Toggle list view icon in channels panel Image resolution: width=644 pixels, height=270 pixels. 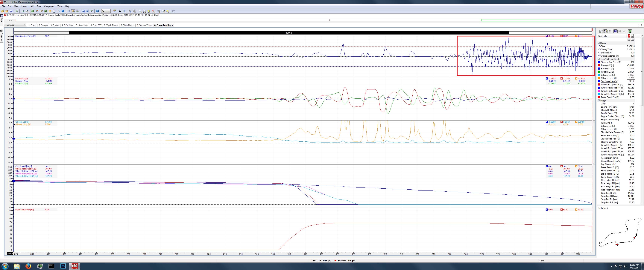(610, 31)
